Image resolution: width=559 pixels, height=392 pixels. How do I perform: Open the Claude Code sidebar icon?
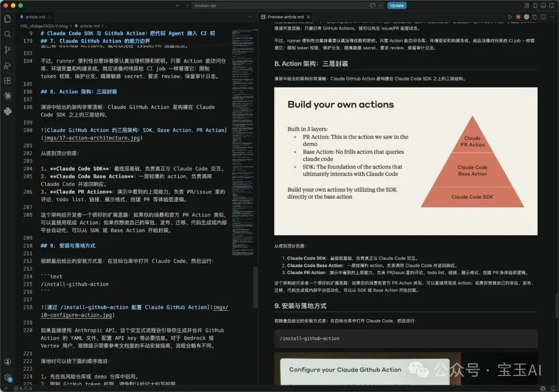pyautogui.click(x=7, y=96)
